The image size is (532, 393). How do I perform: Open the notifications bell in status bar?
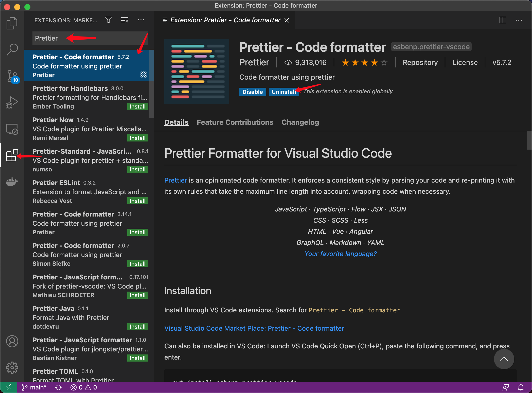click(521, 387)
